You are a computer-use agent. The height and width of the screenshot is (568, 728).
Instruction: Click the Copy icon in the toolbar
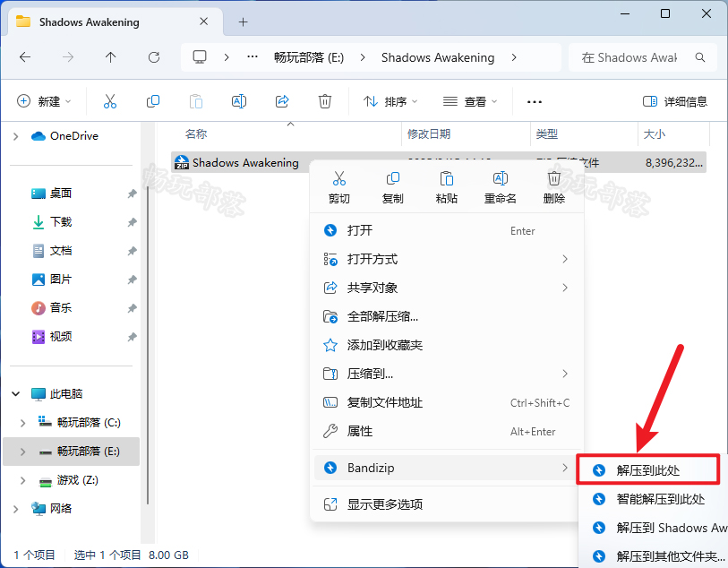(x=153, y=101)
